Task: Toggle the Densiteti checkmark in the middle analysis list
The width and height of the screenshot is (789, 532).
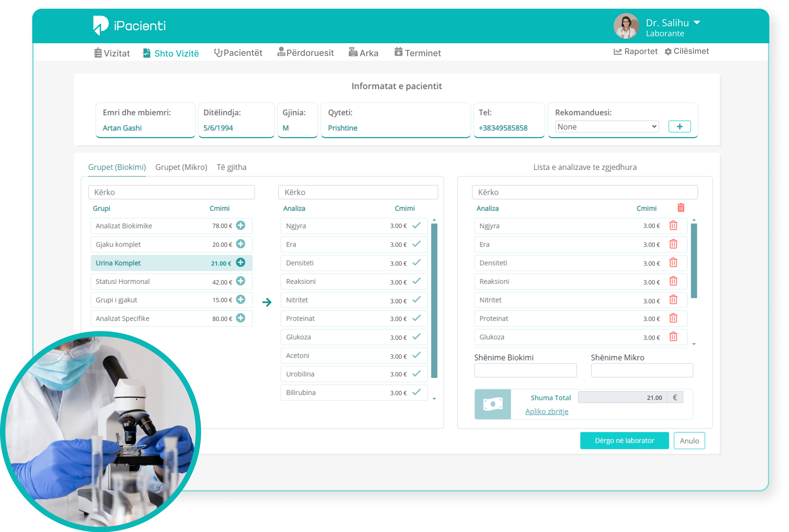Action: tap(416, 262)
